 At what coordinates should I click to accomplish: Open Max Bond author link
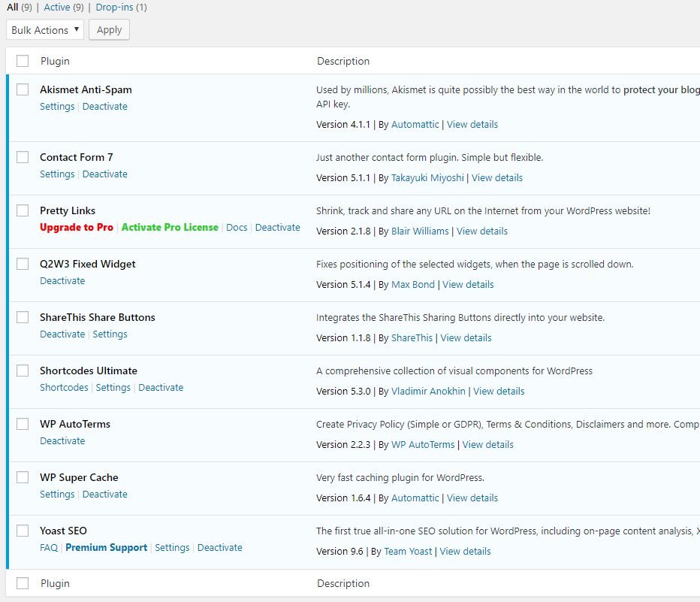[413, 285]
